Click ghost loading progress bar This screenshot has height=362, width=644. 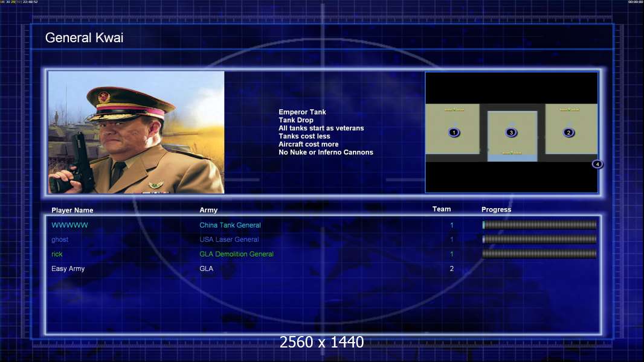[539, 239]
